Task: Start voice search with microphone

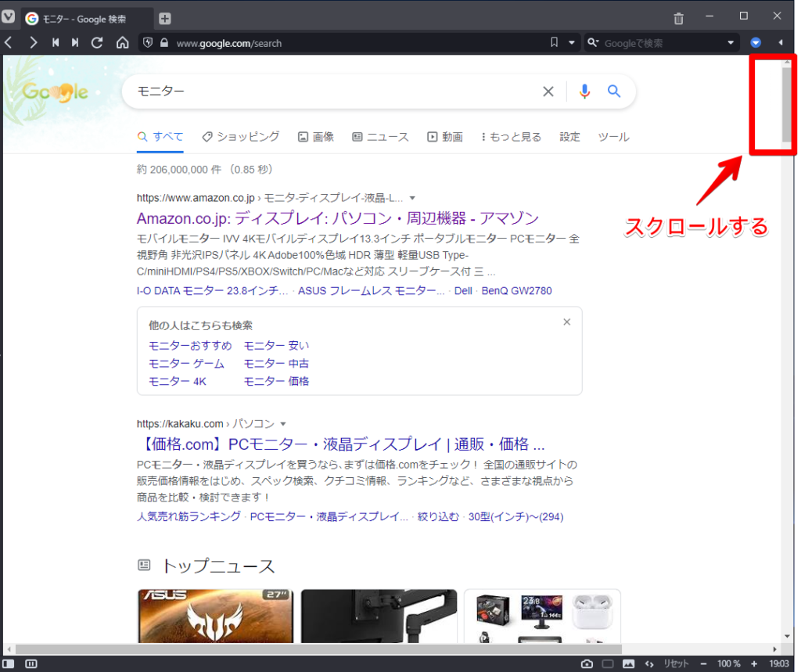Action: click(x=585, y=92)
